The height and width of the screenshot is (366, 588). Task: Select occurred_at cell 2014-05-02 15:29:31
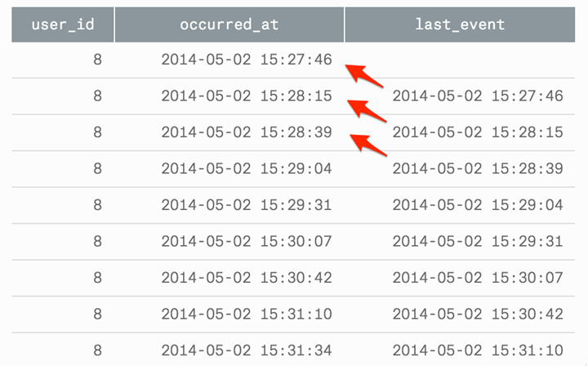(247, 205)
